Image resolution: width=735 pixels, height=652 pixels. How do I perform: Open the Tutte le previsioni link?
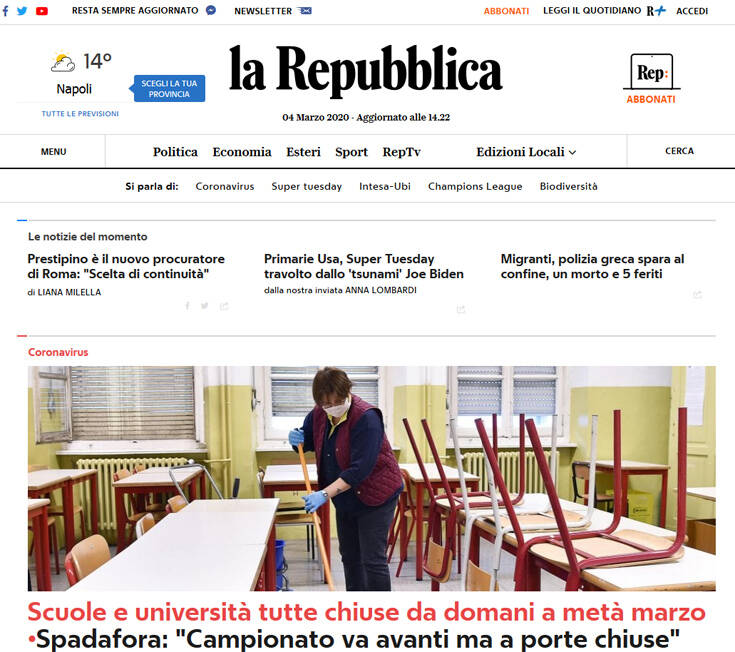tap(80, 113)
